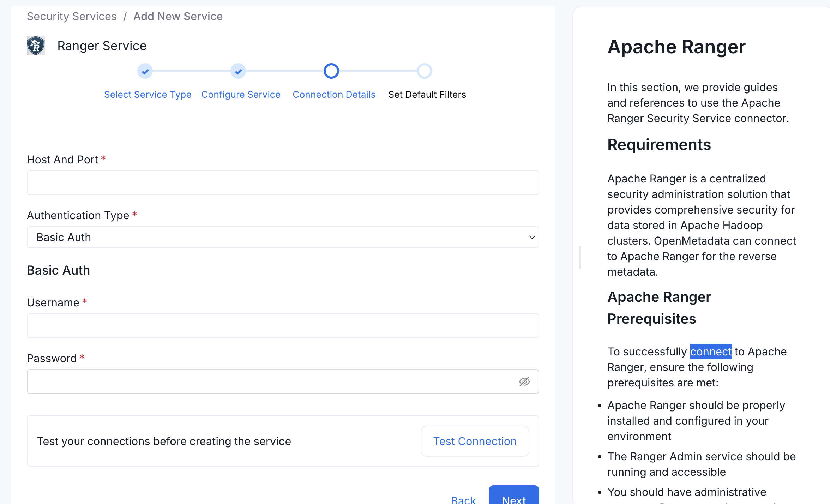Click the Test Connection button
This screenshot has height=504, width=830.
point(474,441)
